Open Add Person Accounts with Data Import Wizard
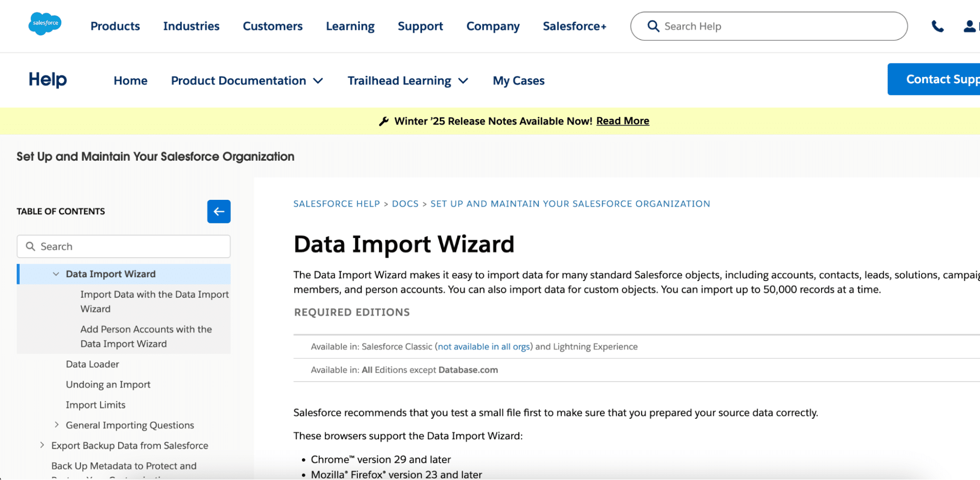980x480 pixels. point(146,336)
